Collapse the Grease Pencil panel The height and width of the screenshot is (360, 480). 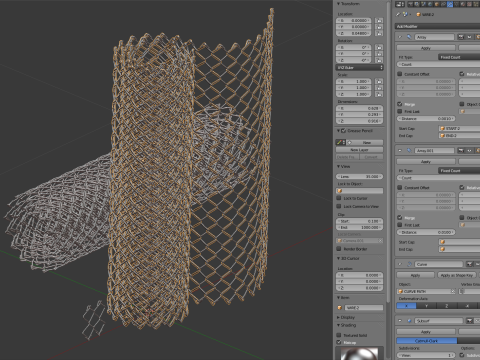[x=338, y=131]
